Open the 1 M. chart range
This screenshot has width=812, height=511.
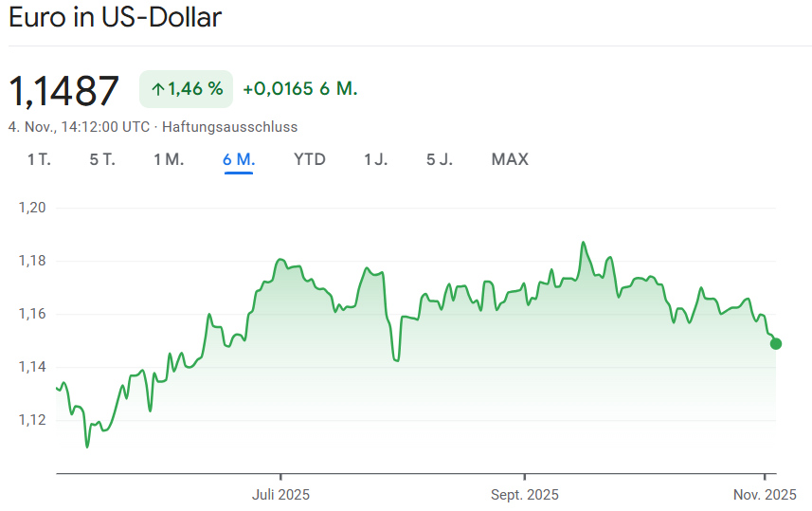169,159
